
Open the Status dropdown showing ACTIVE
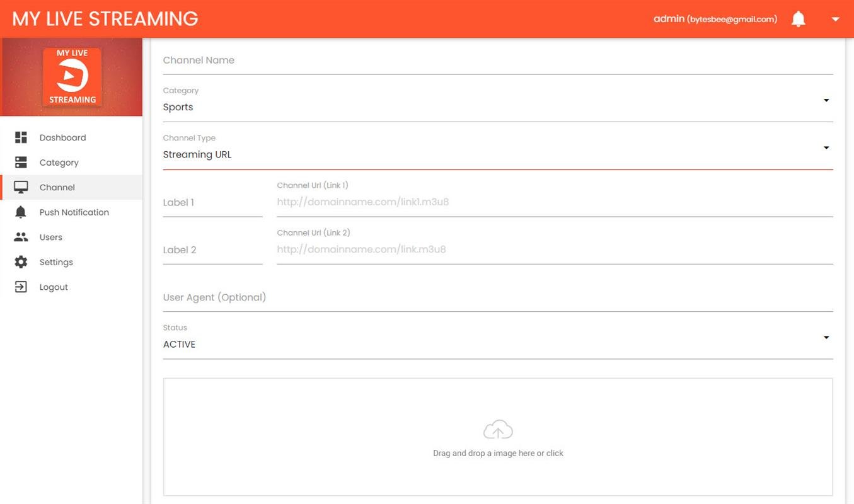826,337
